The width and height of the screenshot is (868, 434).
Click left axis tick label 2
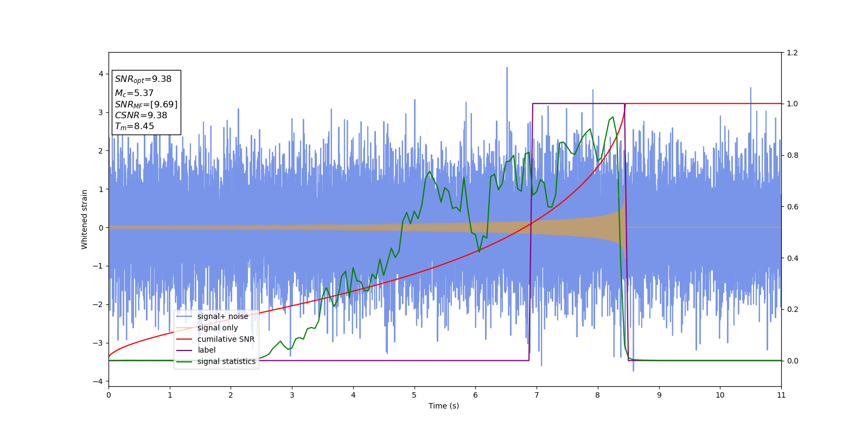click(101, 151)
